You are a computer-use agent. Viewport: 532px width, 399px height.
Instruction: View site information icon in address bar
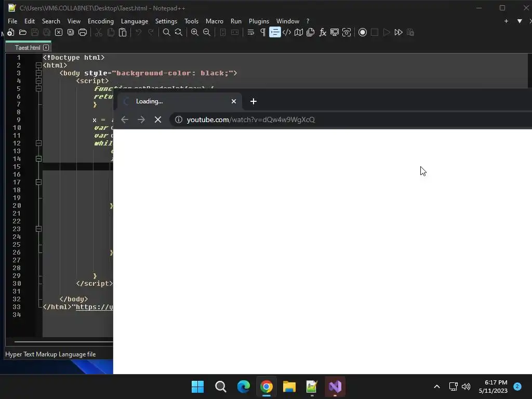(179, 119)
